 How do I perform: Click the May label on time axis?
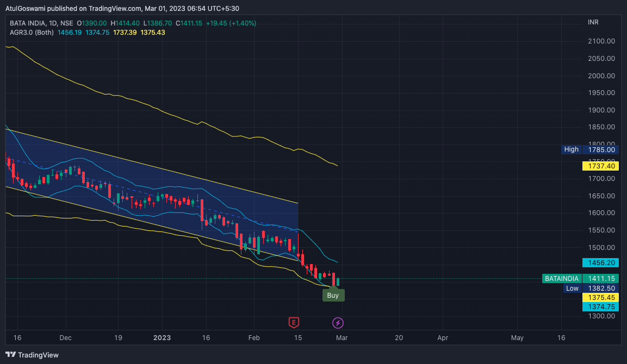[x=517, y=337]
